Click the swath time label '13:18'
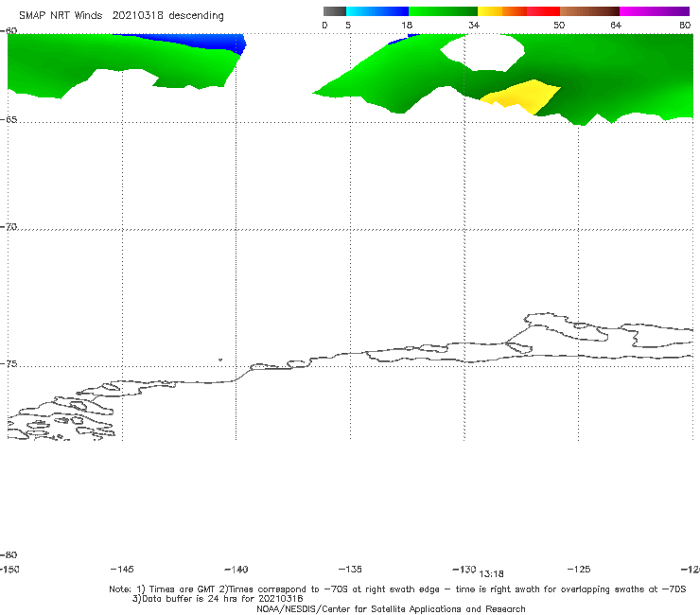 pyautogui.click(x=491, y=574)
